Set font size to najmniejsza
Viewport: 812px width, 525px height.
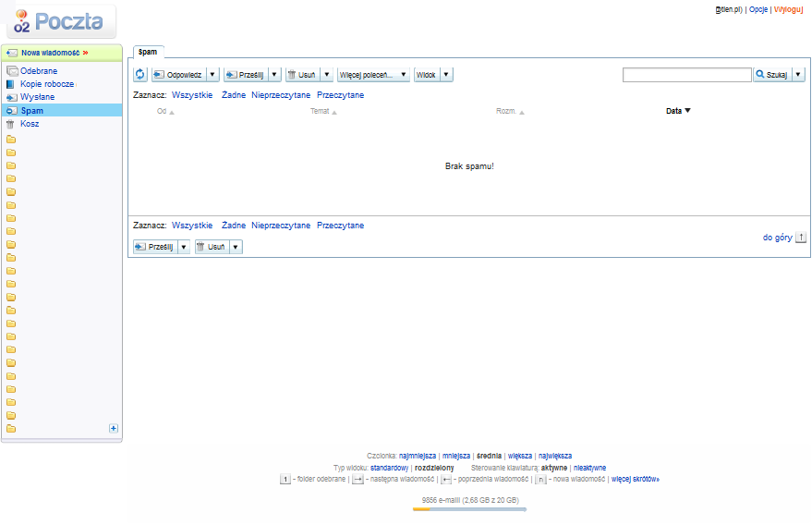tap(418, 456)
